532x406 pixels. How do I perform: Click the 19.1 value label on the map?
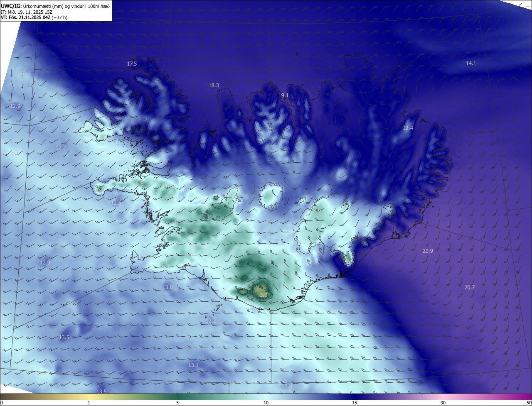point(283,95)
